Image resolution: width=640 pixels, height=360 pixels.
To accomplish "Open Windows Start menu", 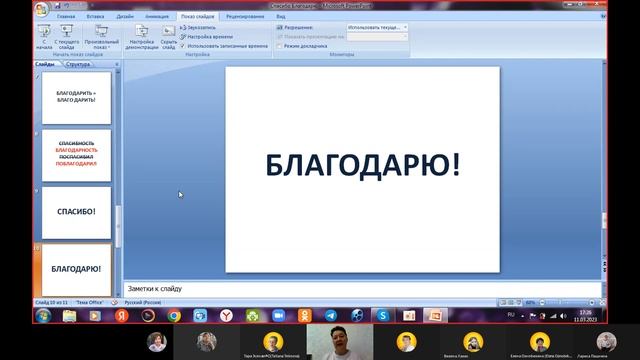I will coord(43,316).
